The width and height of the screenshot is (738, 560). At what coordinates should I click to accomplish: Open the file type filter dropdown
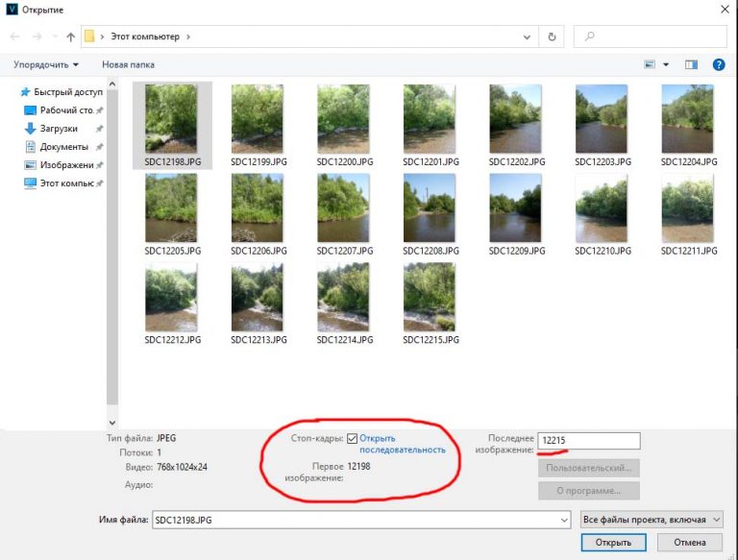652,520
